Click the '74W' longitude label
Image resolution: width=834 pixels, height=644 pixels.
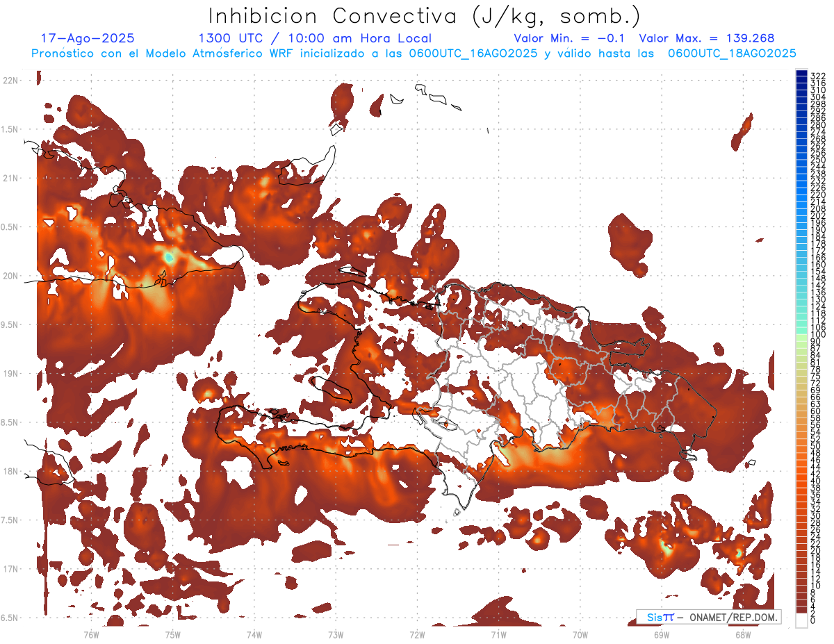pos(254,634)
